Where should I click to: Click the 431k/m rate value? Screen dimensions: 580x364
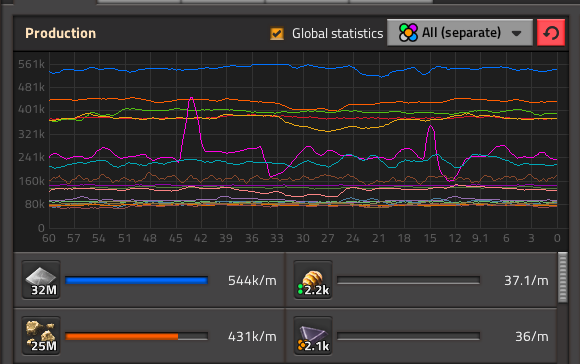tap(252, 337)
